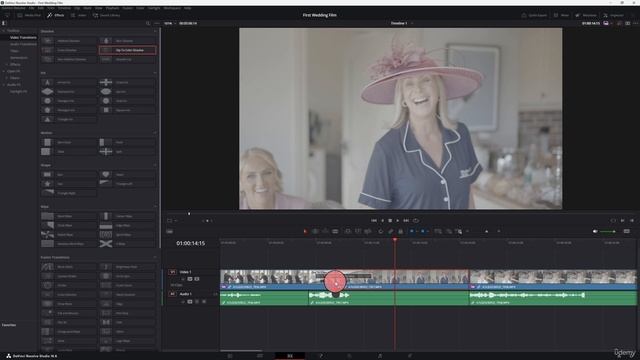Adjust the monitor volume slider
The height and width of the screenshot is (360, 640).
click(x=608, y=231)
